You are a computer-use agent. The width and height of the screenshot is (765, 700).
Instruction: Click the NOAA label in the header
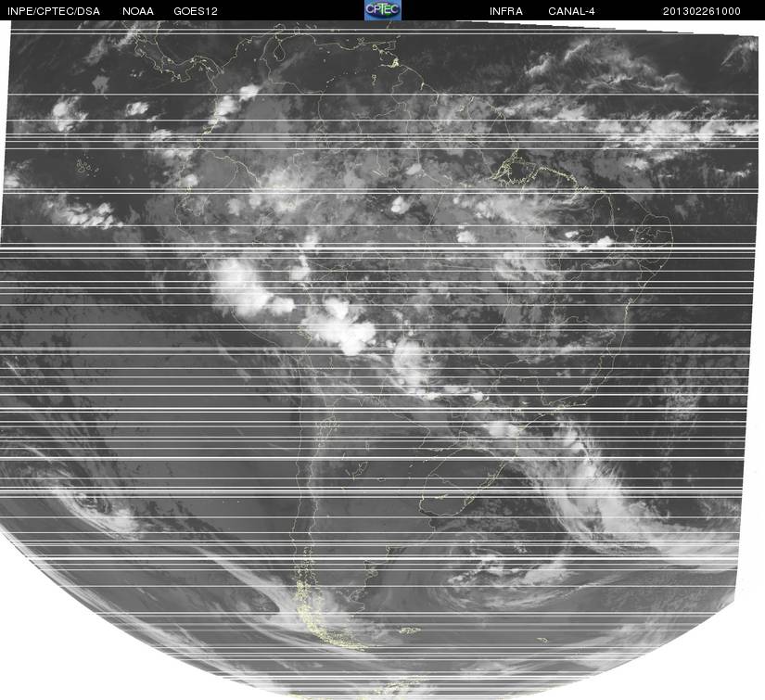click(138, 11)
